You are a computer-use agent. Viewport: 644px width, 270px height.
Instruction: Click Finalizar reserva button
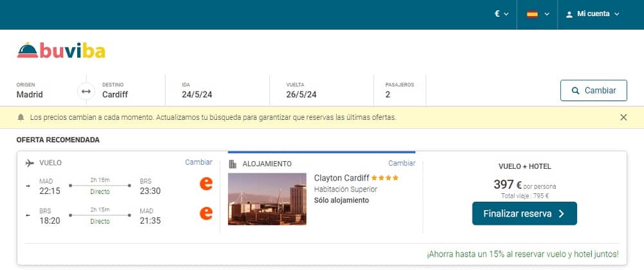524,213
